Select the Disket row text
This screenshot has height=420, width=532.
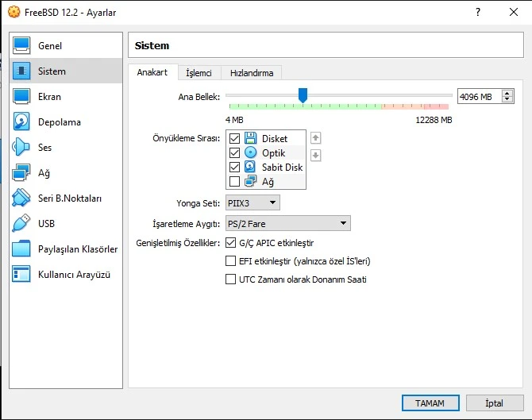pyautogui.click(x=275, y=138)
